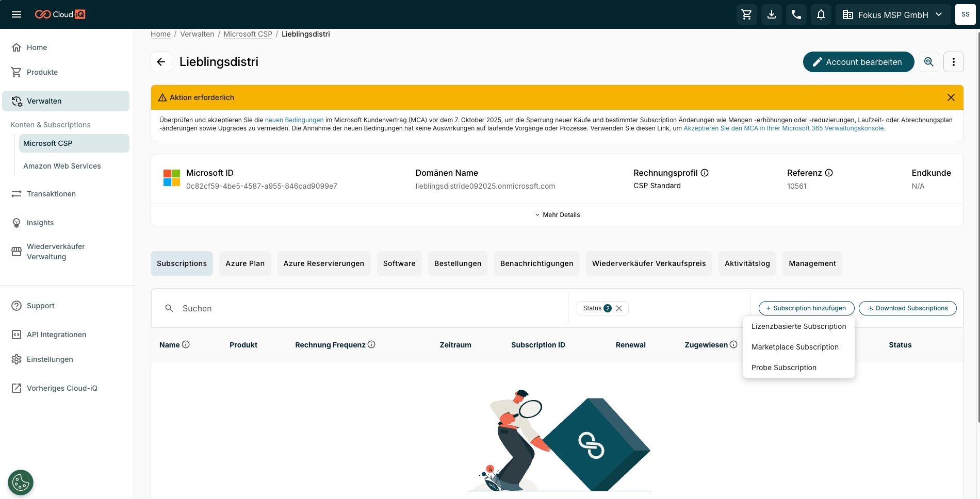980x499 pixels.
Task: Open the three-dot more options menu
Action: [953, 62]
